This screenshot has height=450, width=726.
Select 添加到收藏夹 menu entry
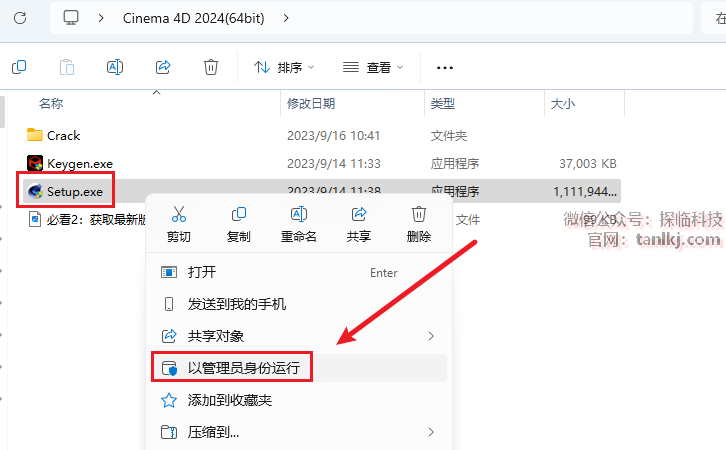[x=299, y=400]
